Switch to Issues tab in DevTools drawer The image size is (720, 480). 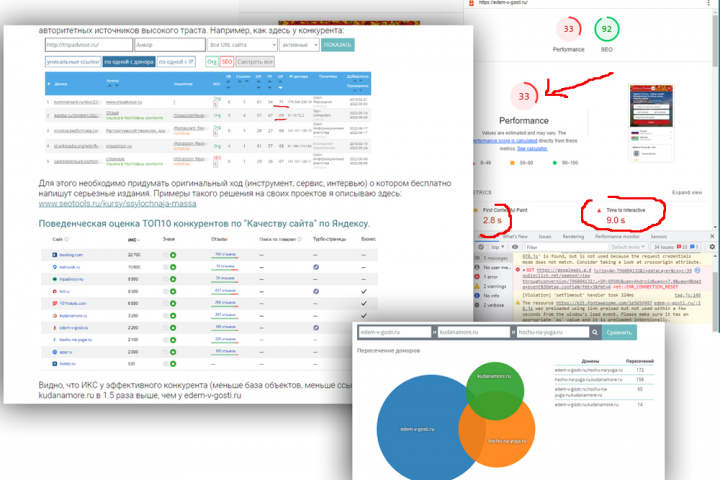pyautogui.click(x=545, y=236)
